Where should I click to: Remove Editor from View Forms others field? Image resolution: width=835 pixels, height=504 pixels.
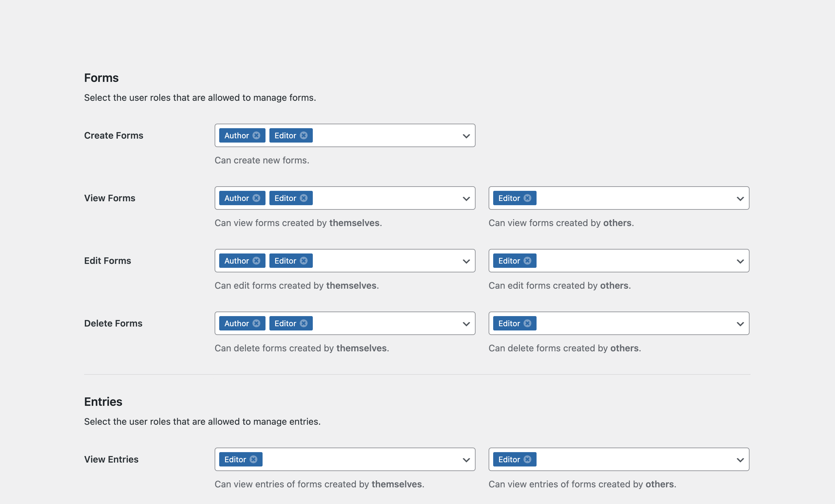[527, 198]
